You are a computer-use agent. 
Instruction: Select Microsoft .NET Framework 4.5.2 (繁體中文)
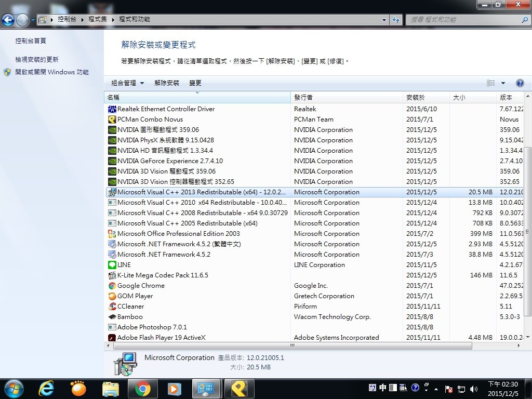click(x=314, y=244)
